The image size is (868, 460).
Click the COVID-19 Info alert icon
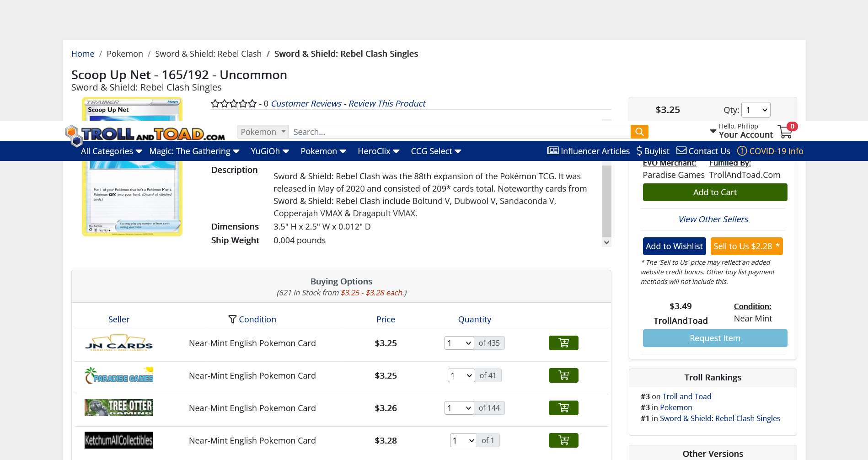[x=742, y=151]
